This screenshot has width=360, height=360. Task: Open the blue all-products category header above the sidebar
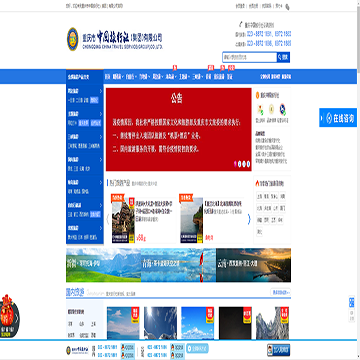click(x=85, y=77)
